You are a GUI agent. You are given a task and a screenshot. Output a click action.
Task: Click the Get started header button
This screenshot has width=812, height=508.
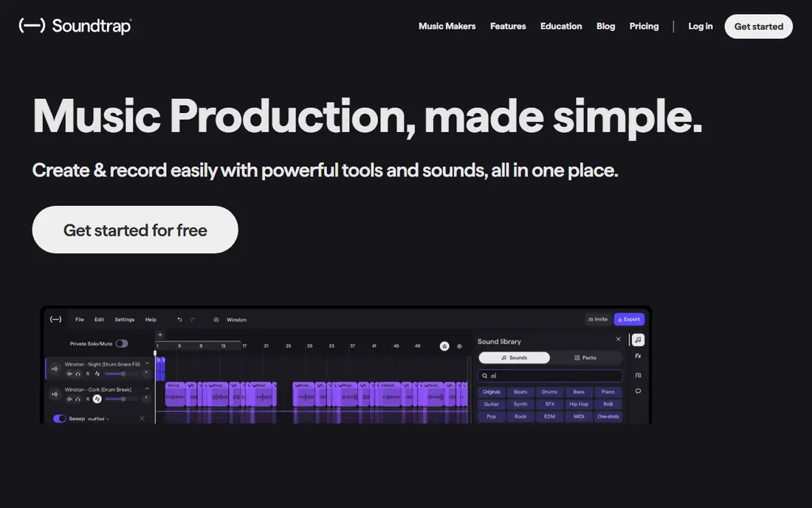[x=759, y=27]
